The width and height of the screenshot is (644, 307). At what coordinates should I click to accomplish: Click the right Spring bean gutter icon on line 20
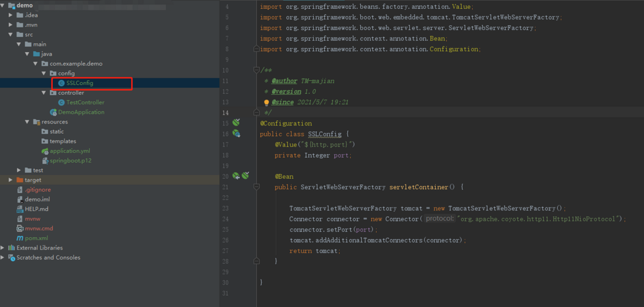[x=245, y=176]
